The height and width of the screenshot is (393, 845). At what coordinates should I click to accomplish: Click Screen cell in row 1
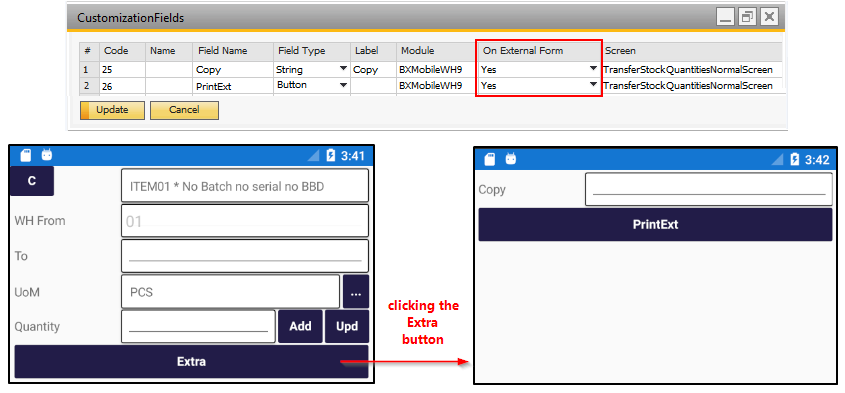(x=692, y=70)
